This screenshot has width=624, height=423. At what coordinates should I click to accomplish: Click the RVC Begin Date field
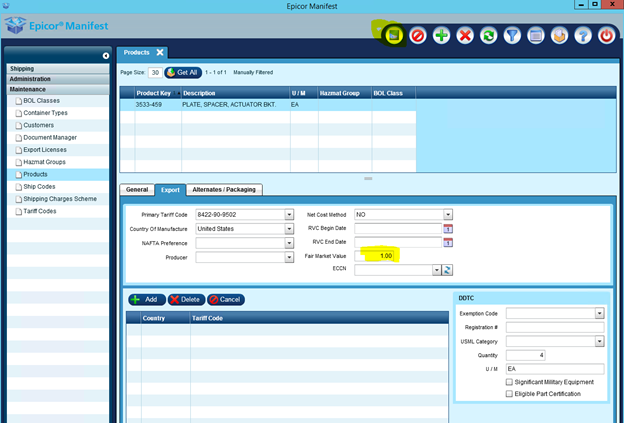tap(398, 228)
